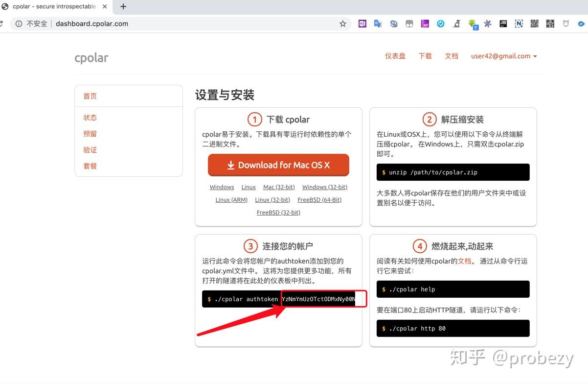Screen dimensions: 588x384
Task: Click the blue sync extension icon
Action: (x=440, y=23)
